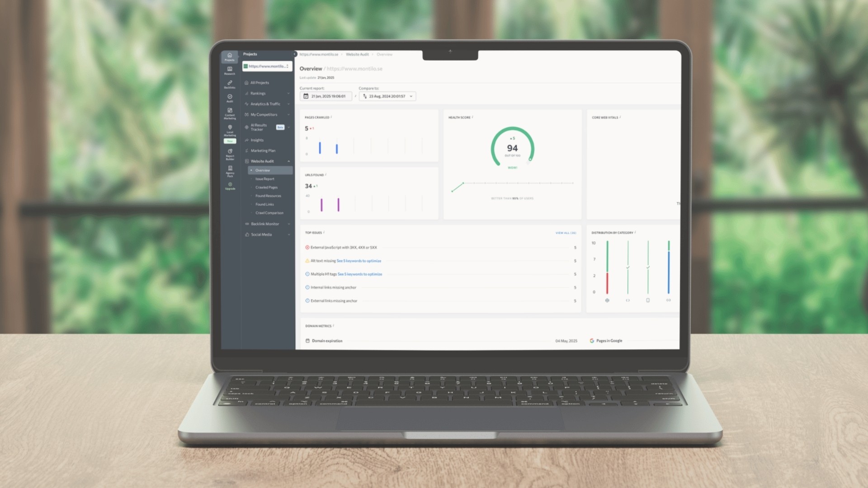Click See 5 keywords link on Alt text missing

[x=359, y=261]
